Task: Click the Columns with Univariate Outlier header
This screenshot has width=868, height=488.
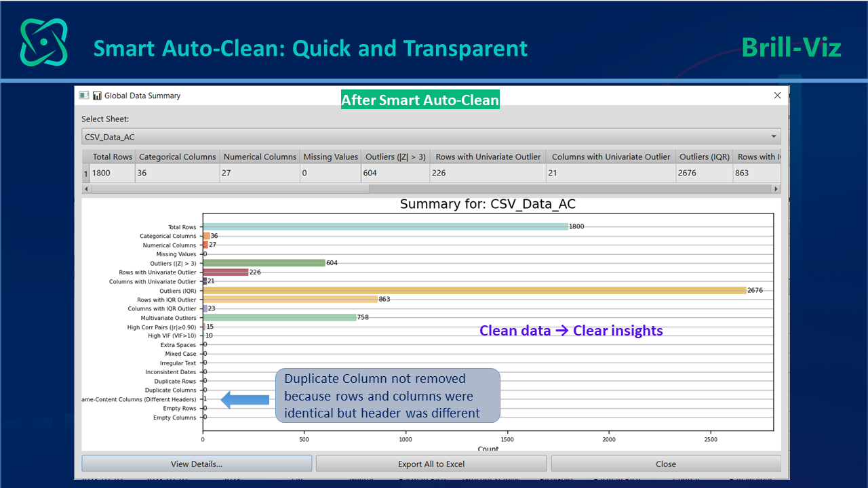Action: [611, 157]
